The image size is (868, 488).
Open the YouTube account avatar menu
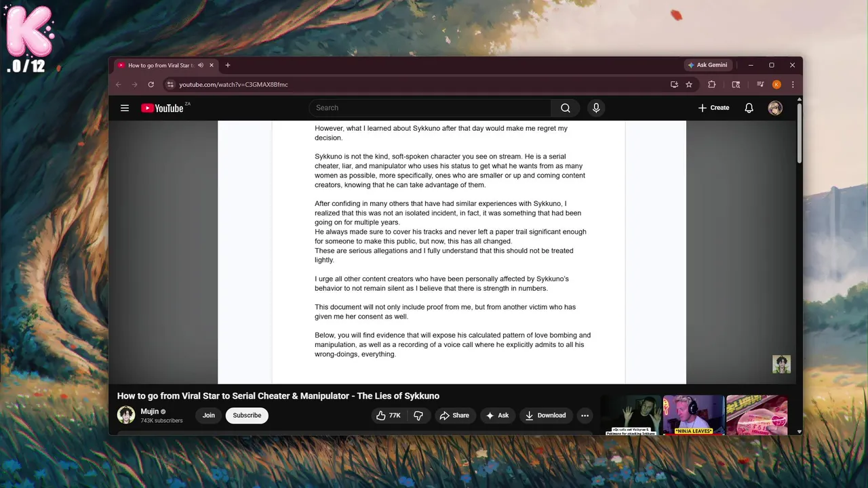tap(775, 108)
